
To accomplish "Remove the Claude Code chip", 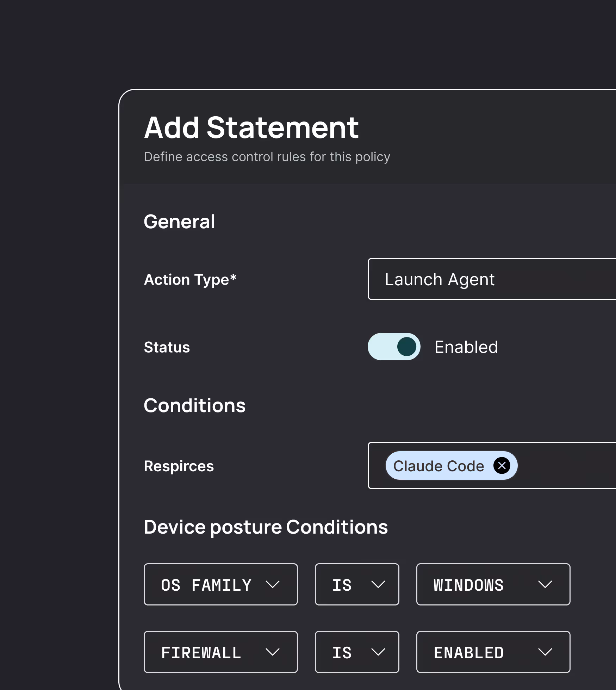I will click(x=502, y=466).
